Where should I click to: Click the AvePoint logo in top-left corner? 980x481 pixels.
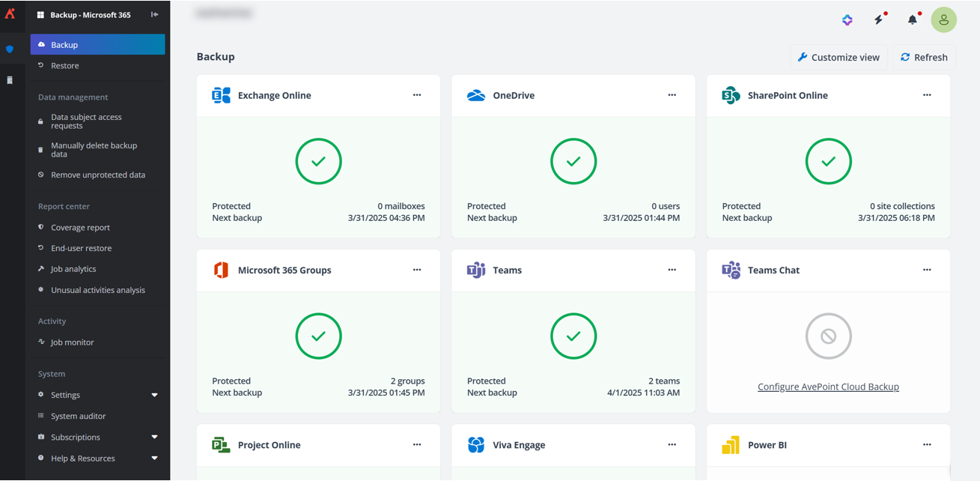tap(10, 14)
